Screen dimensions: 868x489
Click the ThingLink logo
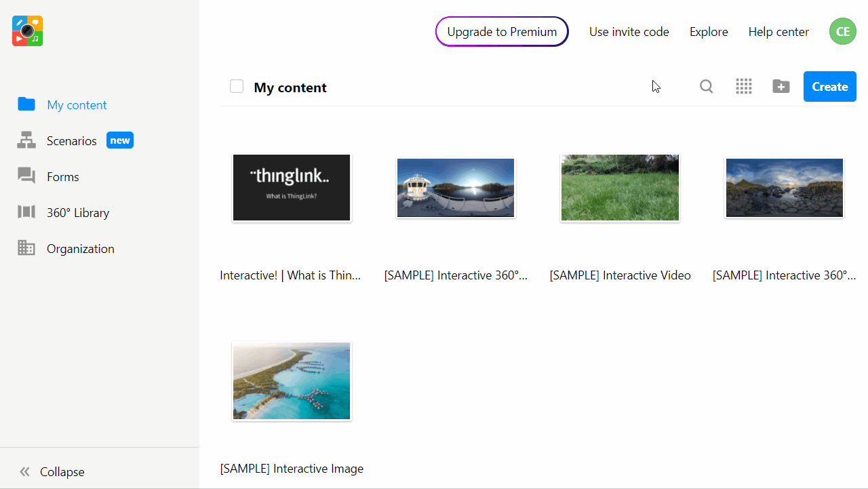coord(27,31)
